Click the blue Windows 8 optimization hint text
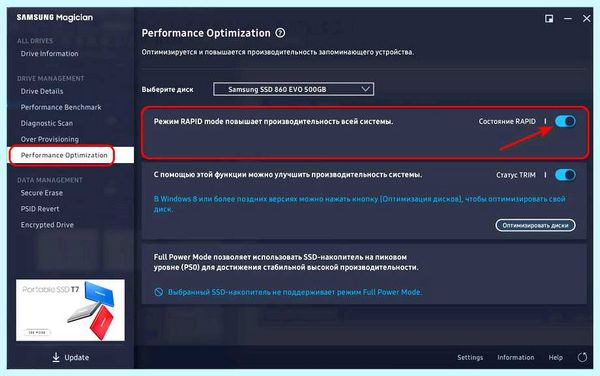The image size is (600, 376). 360,204
